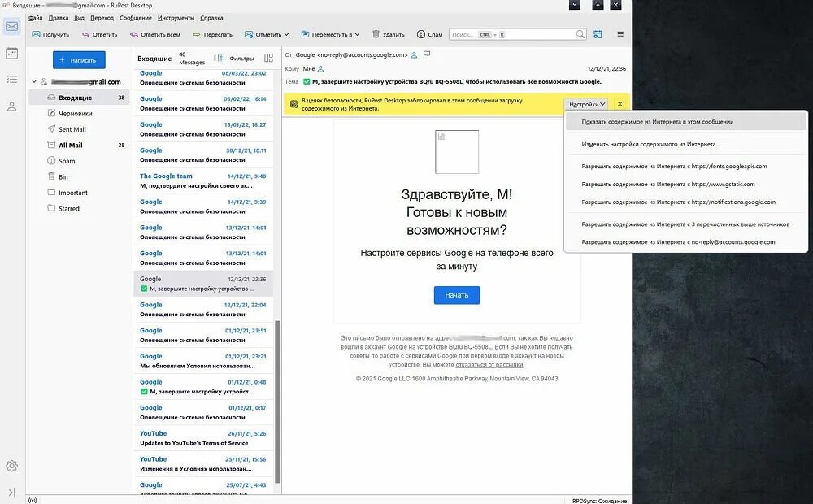Open Google message dated 01/12/21, 0:48
This screenshot has height=504, width=813.
[203, 387]
